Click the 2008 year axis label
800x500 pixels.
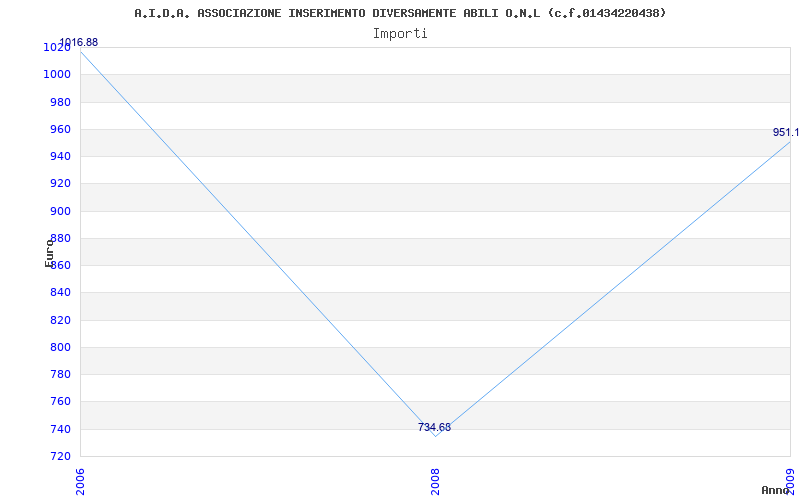click(435, 482)
